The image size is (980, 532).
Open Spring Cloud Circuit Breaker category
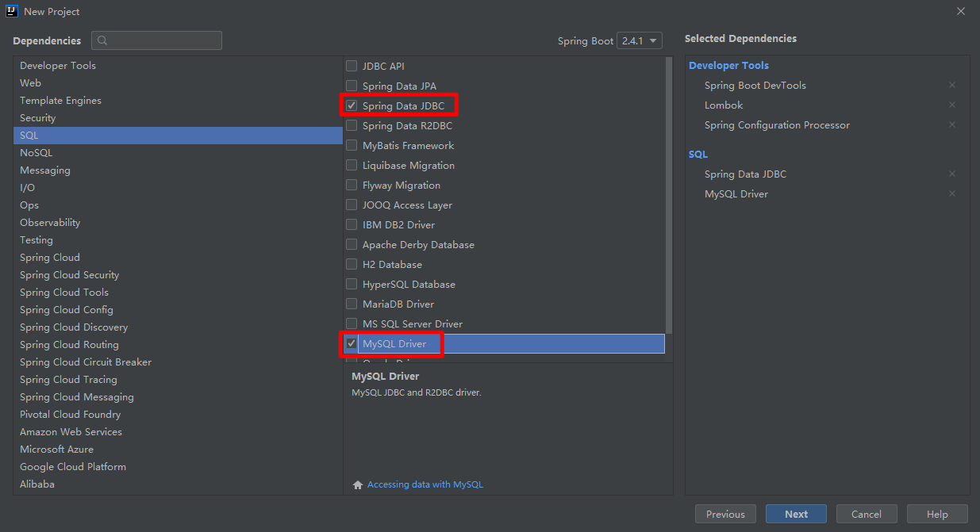(178, 362)
